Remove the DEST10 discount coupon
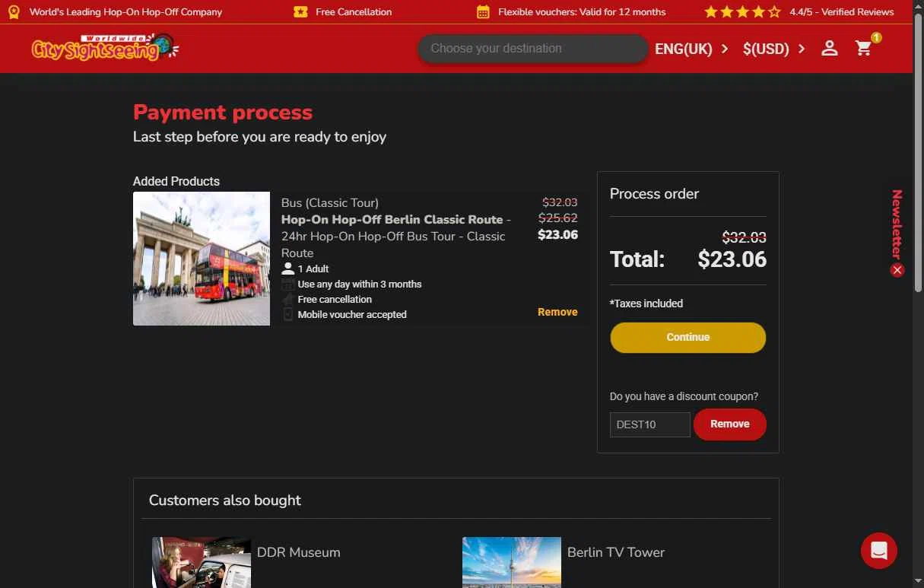Viewport: 924px width, 588px height. 730,424
